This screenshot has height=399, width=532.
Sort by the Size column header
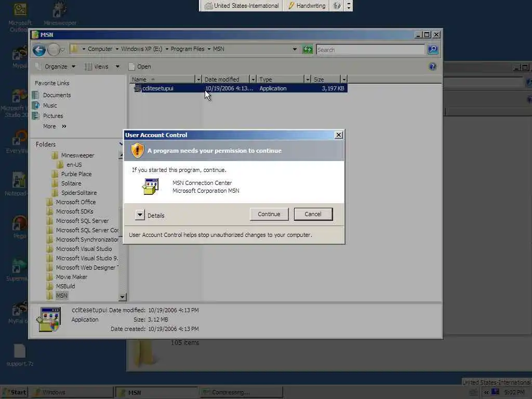(x=326, y=79)
